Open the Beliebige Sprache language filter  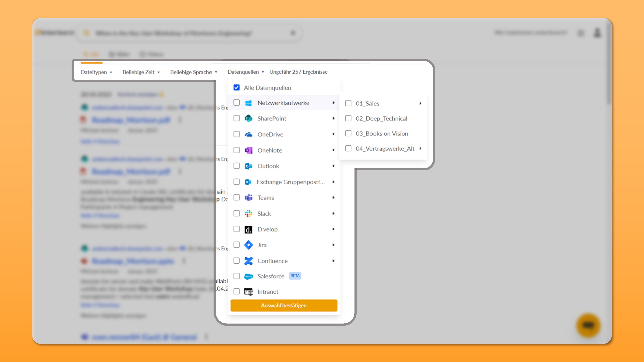click(193, 72)
